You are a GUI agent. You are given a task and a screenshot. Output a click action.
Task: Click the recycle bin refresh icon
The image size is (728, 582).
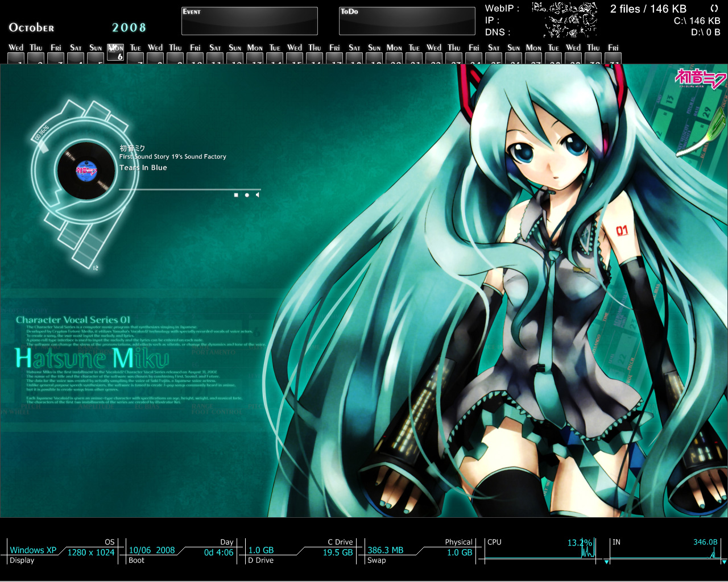tap(714, 9)
